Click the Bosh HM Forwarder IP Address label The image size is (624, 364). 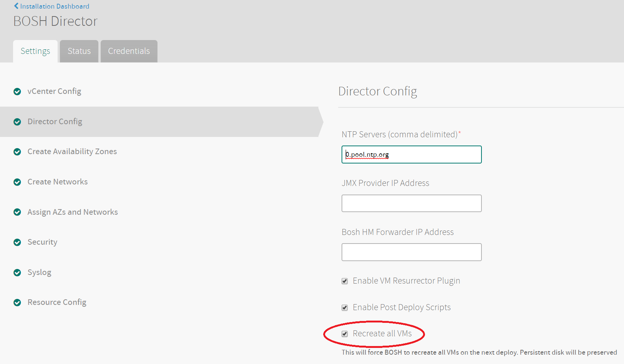pos(398,232)
